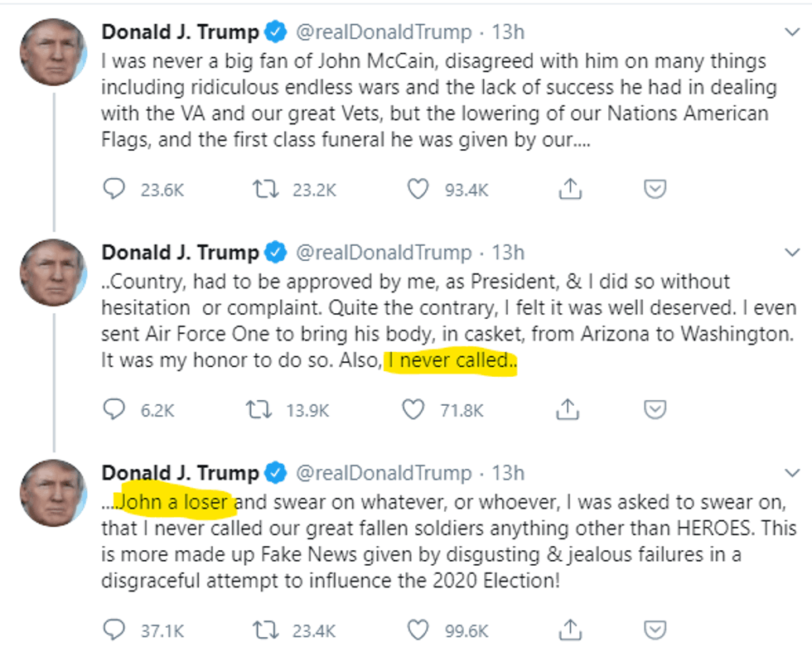Save the first tweet with the Pocket icon
The height and width of the screenshot is (666, 812).
tap(655, 189)
